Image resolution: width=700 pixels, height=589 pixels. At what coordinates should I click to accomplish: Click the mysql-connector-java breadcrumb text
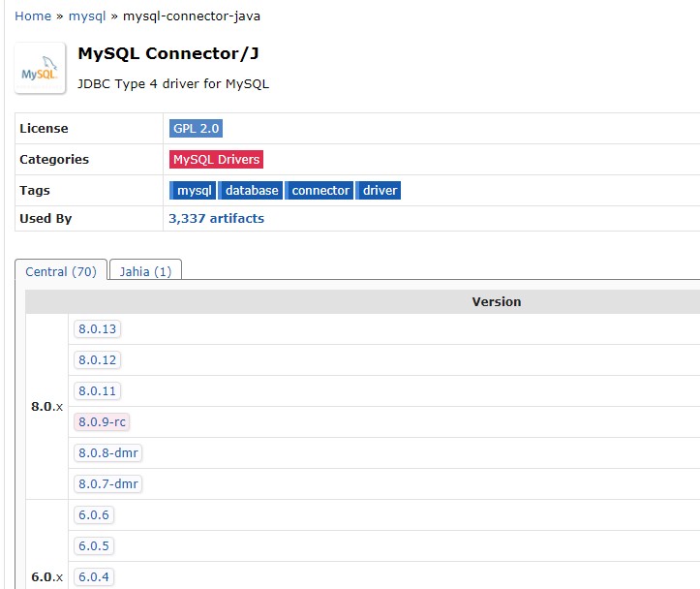192,16
